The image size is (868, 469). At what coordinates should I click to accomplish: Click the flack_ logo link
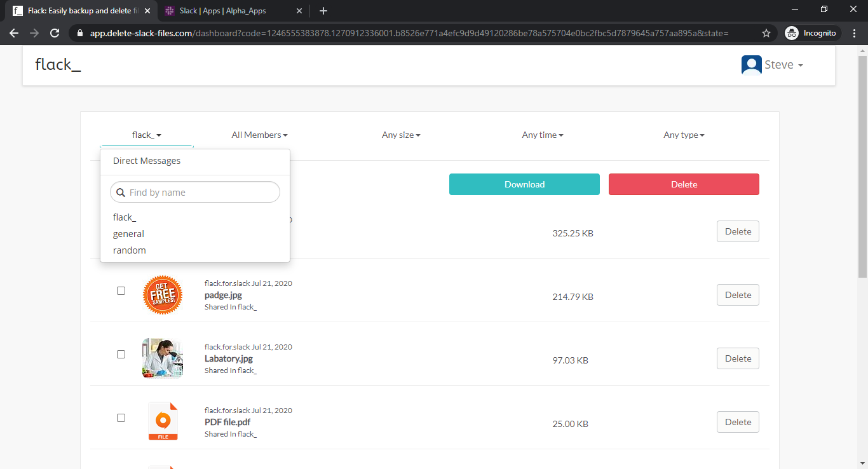pyautogui.click(x=58, y=64)
